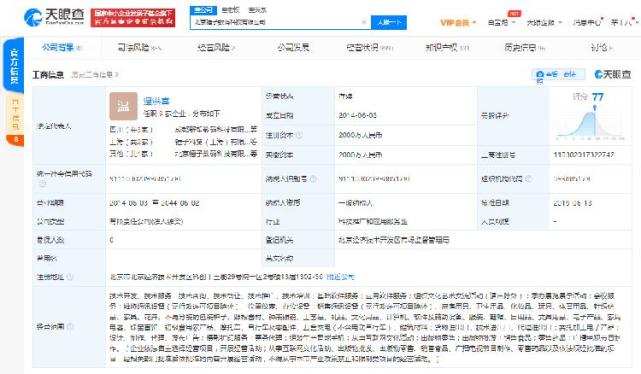This screenshot has width=641, height=374.
Task: Select the 查老板 search tab
Action: [x=230, y=10]
